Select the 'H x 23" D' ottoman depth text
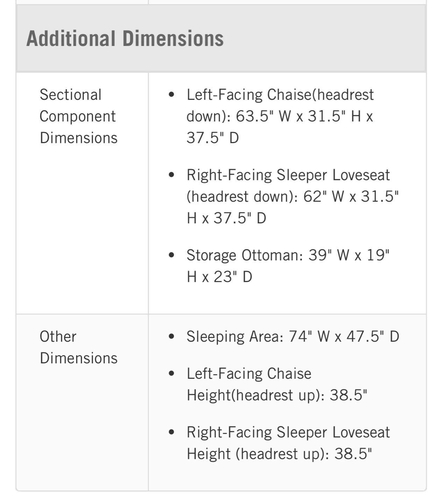This screenshot has width=430, height=504. [x=219, y=277]
